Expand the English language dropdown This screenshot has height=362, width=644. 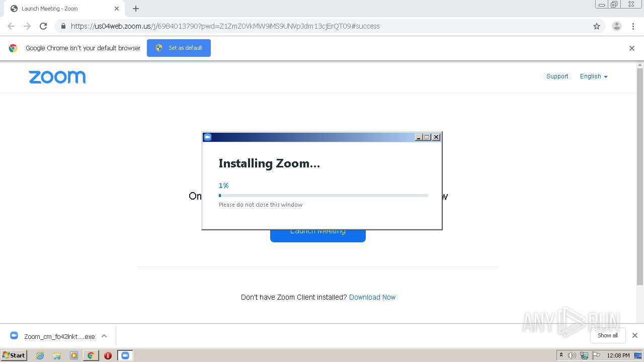click(594, 76)
